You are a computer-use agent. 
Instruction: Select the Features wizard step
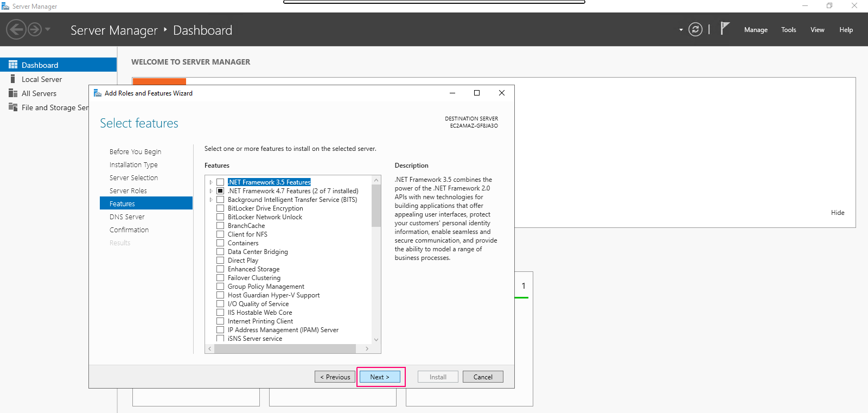(x=146, y=204)
